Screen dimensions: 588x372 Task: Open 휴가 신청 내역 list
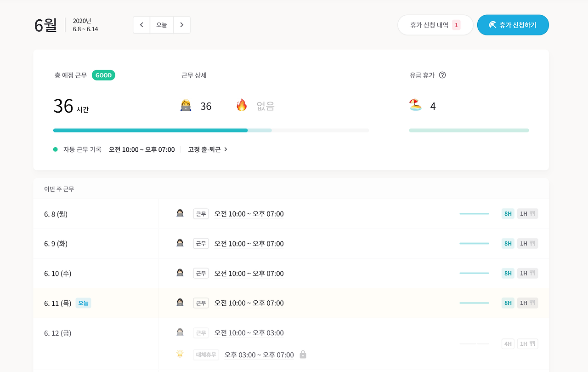click(x=435, y=25)
